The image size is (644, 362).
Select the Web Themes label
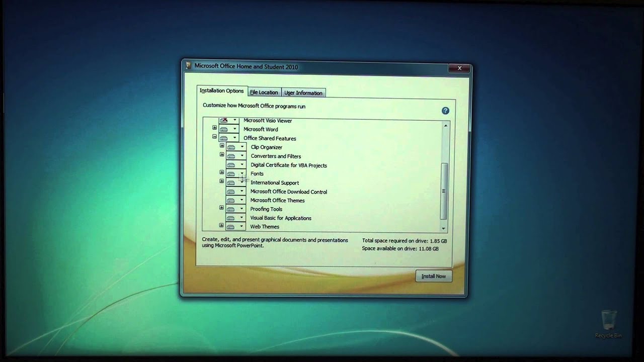265,227
